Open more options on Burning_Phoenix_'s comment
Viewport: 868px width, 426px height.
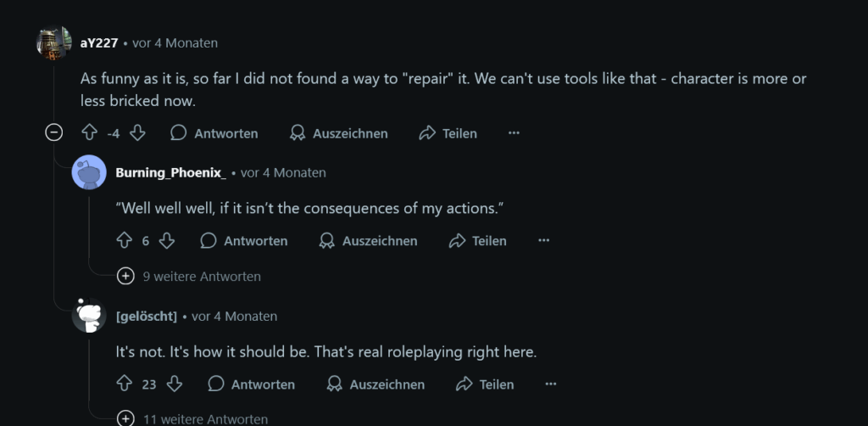543,241
